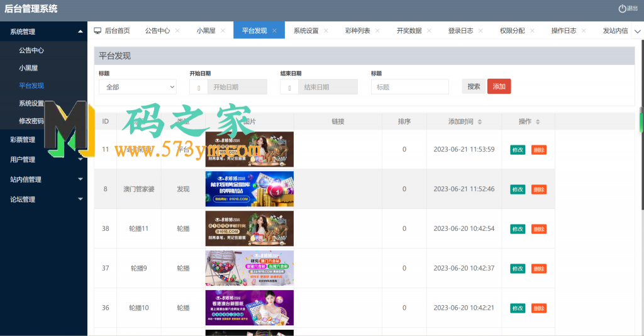The image size is (644, 336).
Task: Open 公告中心 in the sidebar
Action: (x=31, y=50)
